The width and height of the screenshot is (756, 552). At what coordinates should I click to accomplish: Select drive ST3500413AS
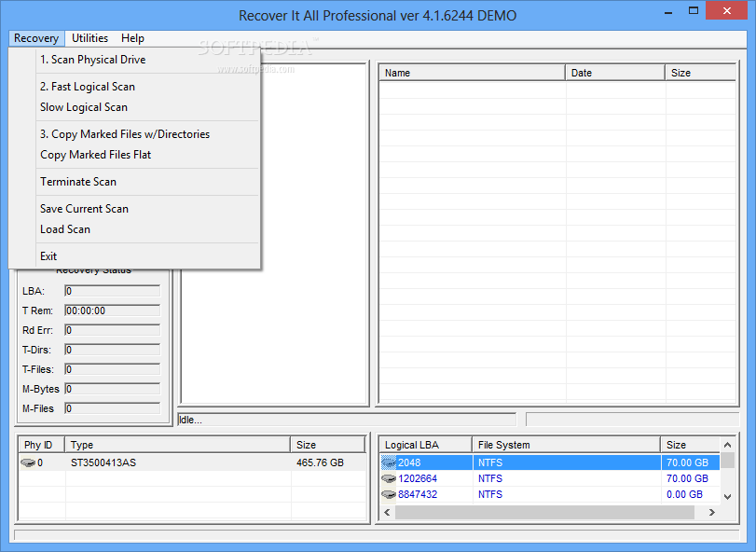[103, 462]
